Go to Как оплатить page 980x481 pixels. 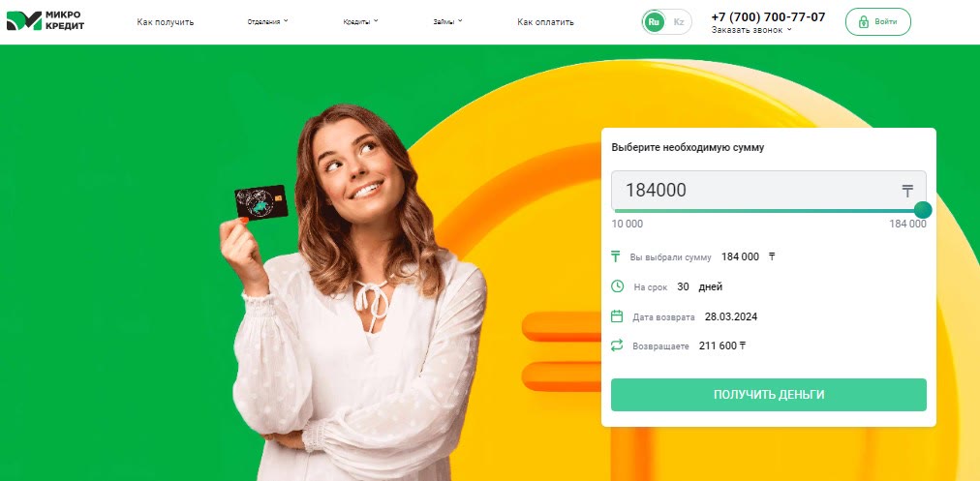pos(545,22)
